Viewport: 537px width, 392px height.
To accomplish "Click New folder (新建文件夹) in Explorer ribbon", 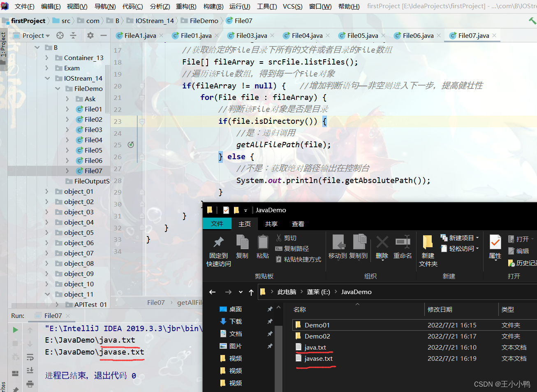I will pyautogui.click(x=428, y=251).
